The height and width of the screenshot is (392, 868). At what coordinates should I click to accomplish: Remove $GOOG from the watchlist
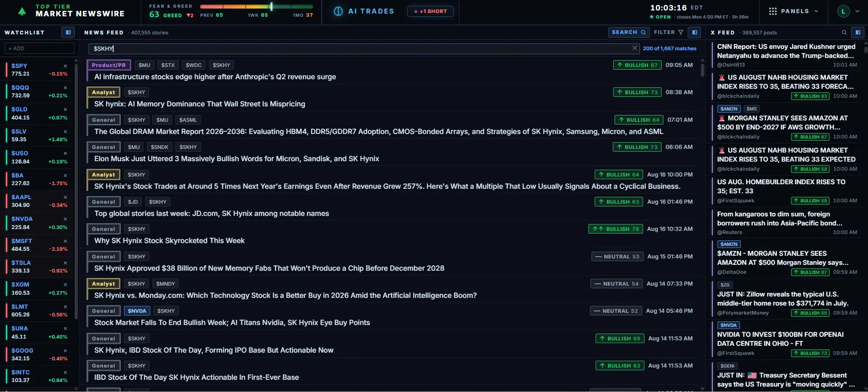[65, 351]
